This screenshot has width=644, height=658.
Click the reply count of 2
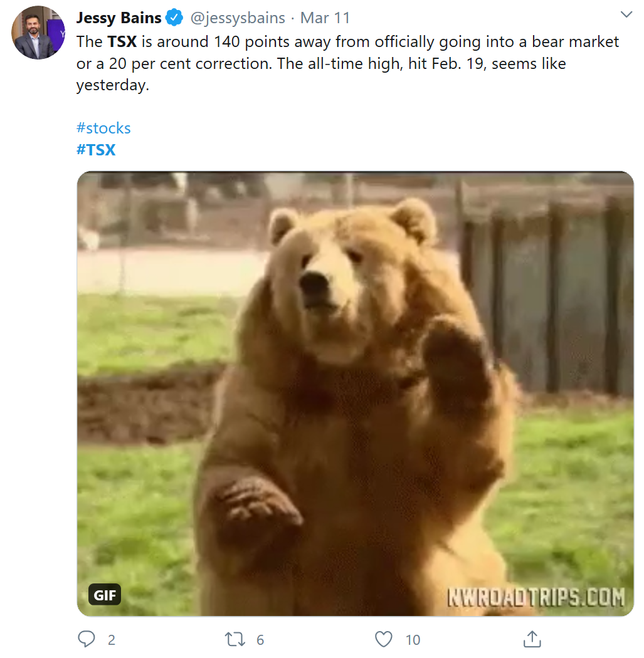112,640
